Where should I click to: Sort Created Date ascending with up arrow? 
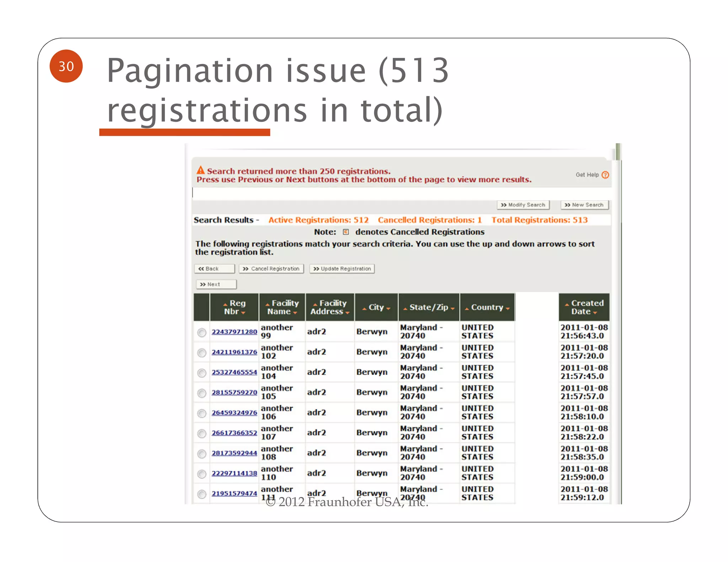tap(567, 304)
